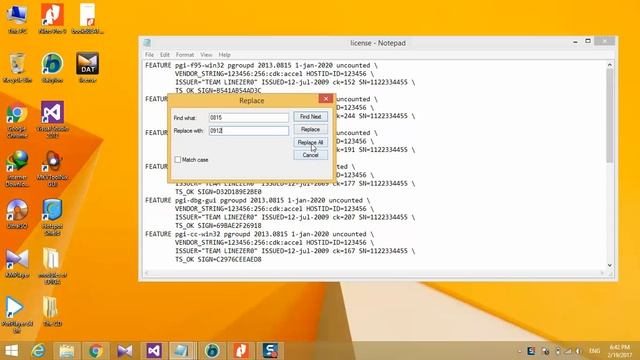
Task: Cancel the Replace dialog
Action: [310, 155]
